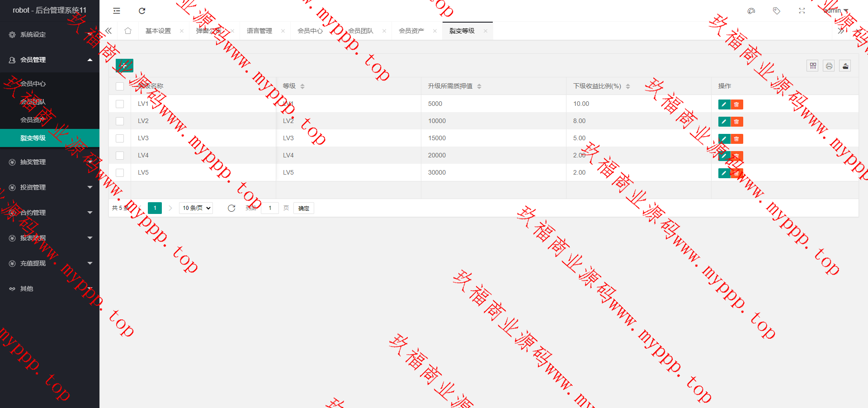Check the LV3 row checkbox

(120, 138)
